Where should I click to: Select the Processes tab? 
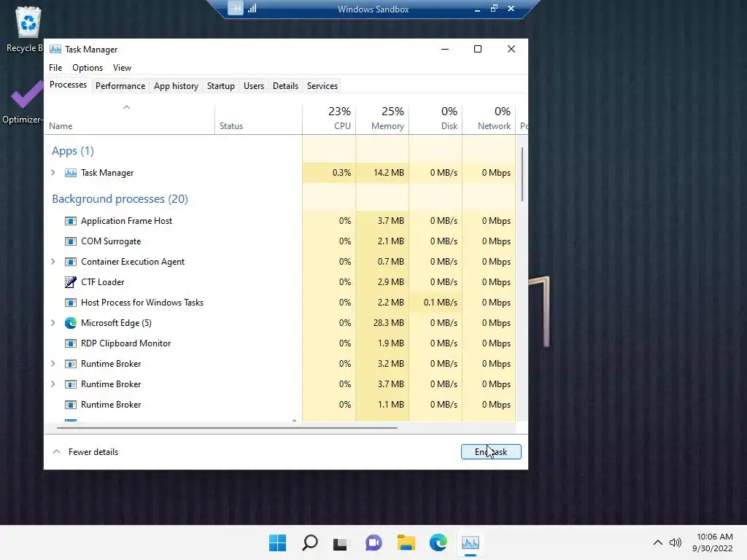tap(68, 85)
